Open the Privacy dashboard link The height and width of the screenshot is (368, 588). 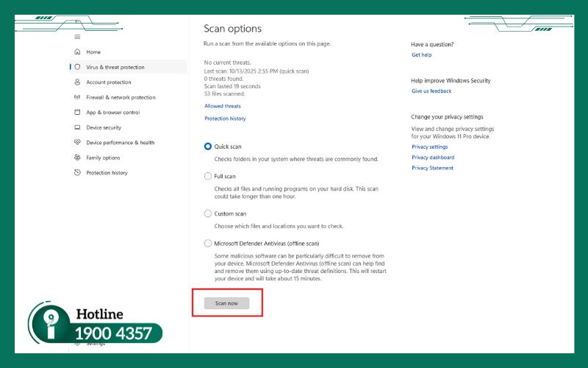click(x=432, y=158)
